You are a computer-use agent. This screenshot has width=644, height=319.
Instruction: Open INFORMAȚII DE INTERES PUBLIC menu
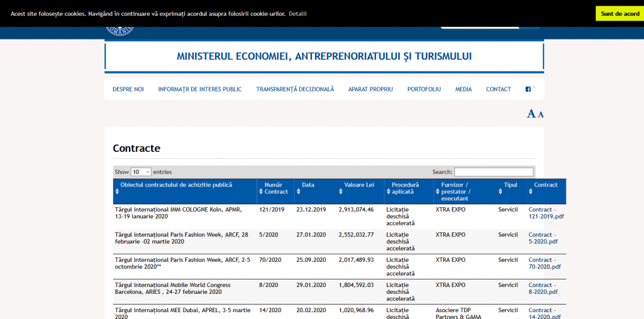pyautogui.click(x=200, y=89)
